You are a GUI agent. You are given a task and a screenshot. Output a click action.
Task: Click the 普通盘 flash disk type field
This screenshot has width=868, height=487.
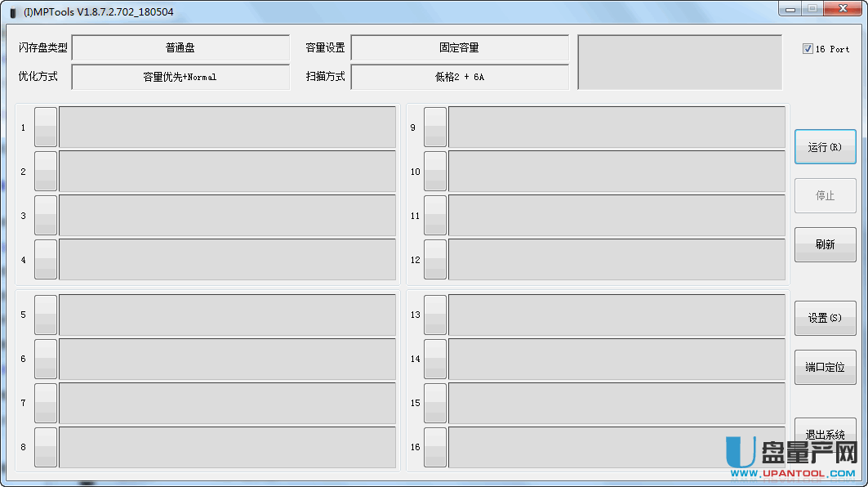(180, 48)
